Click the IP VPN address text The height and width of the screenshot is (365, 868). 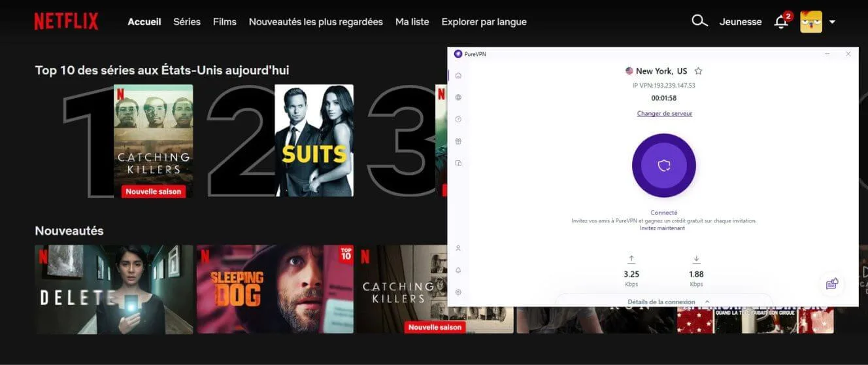(664, 86)
